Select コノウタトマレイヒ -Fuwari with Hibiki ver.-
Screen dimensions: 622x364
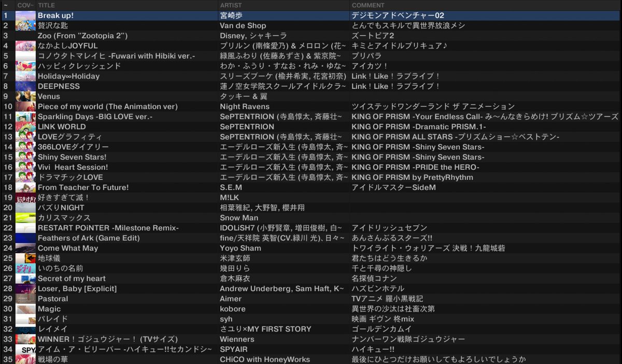(x=117, y=56)
